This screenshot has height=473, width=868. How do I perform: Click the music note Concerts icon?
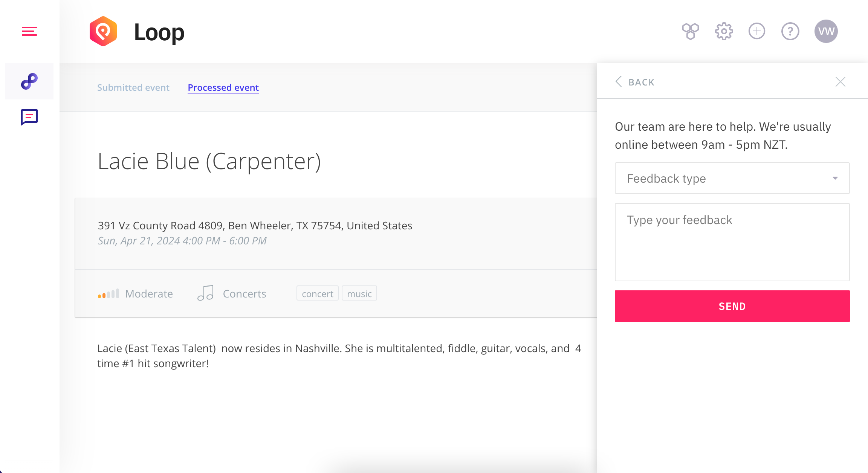[206, 293]
